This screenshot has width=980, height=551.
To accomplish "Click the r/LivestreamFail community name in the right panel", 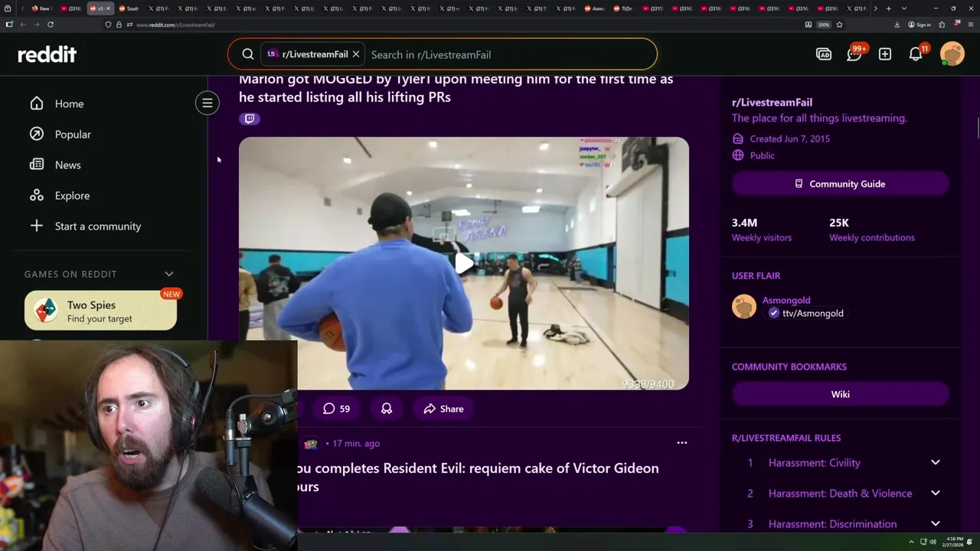I will point(772,102).
